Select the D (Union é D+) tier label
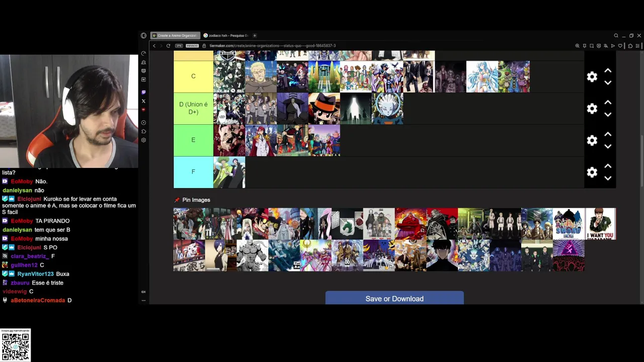The height and width of the screenshot is (362, 644). tap(193, 109)
